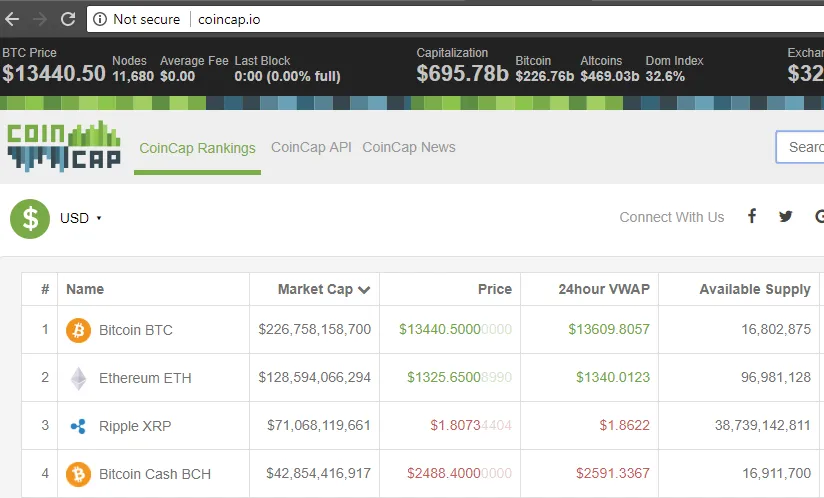Go back with the browser back arrow

(x=12, y=19)
